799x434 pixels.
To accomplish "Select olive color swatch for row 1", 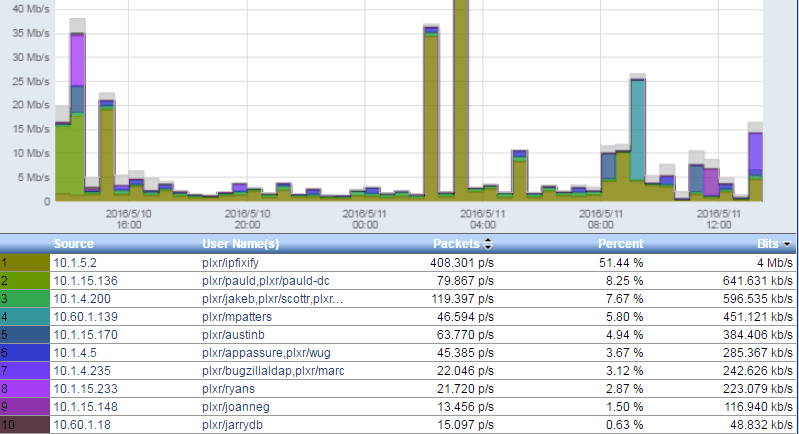I will [25, 263].
